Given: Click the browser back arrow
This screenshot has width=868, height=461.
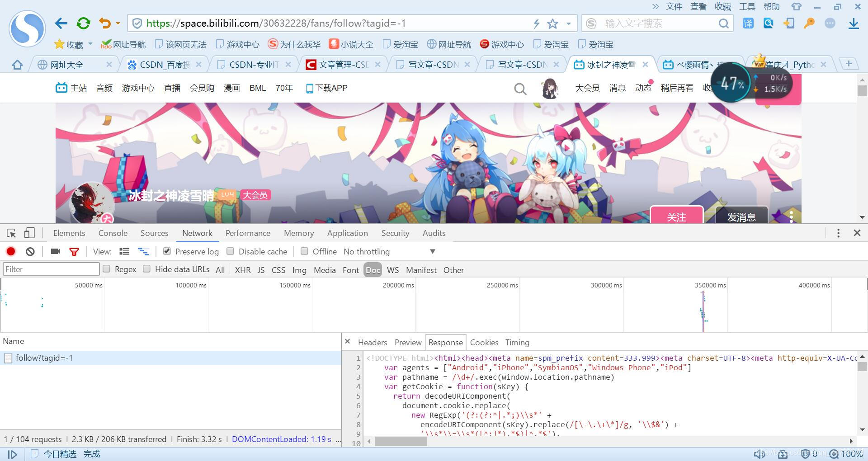Looking at the screenshot, I should pos(61,24).
